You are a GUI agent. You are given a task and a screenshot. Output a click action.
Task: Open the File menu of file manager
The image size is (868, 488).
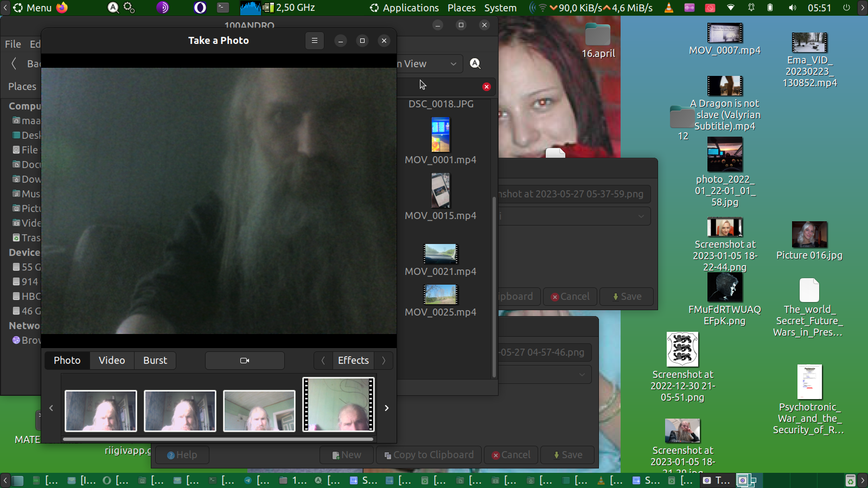pyautogui.click(x=13, y=44)
